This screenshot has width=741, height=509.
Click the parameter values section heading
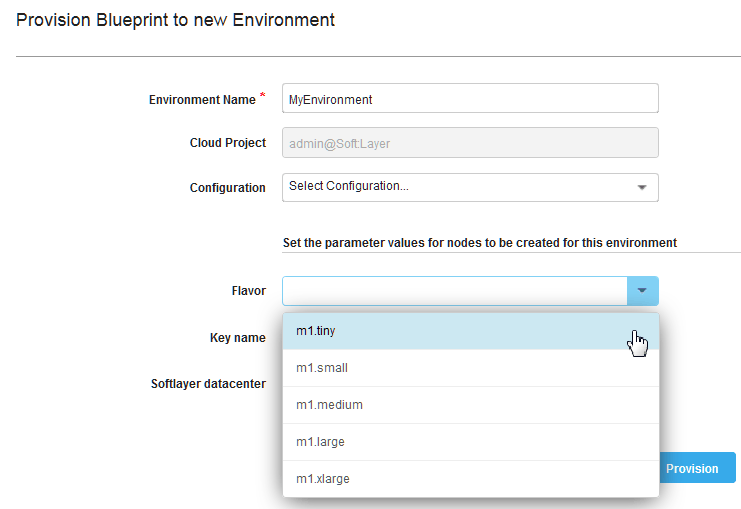[480, 243]
